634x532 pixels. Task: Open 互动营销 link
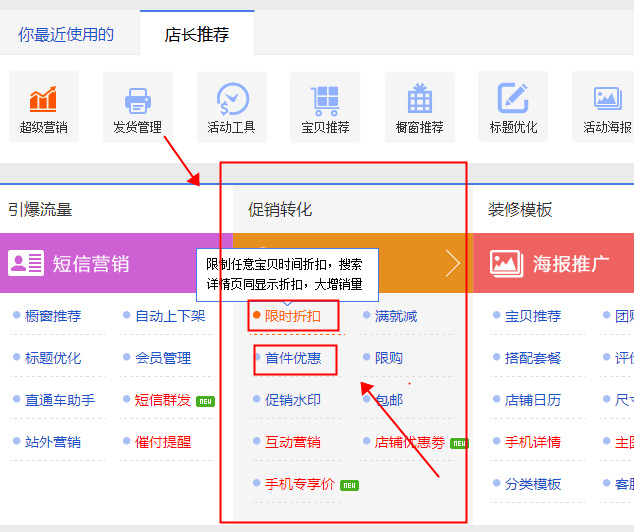[x=293, y=442]
